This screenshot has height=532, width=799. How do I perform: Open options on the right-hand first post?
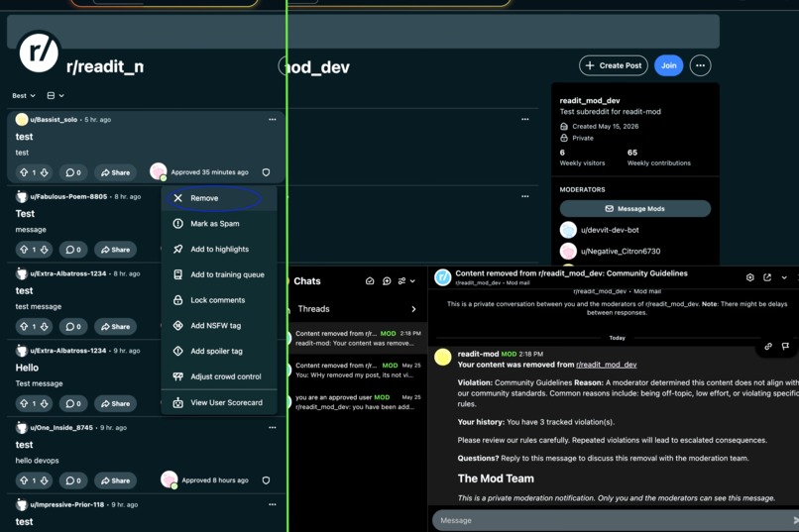pos(524,120)
